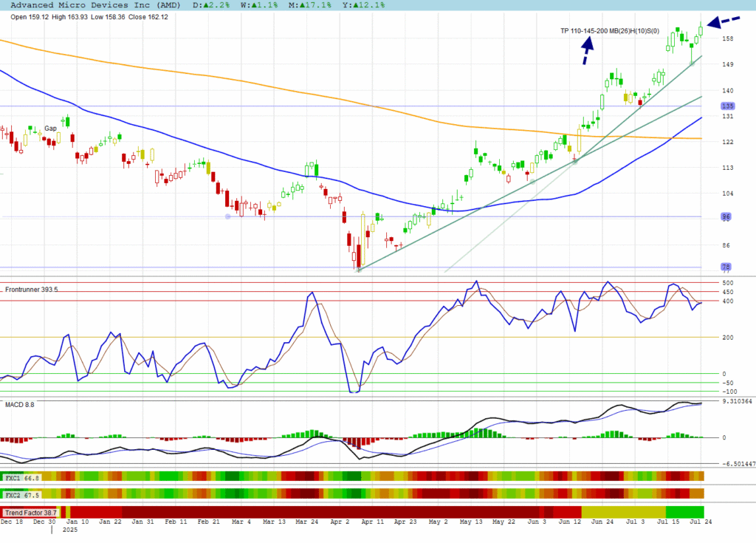This screenshot has height=543, width=756.
Task: Click the Open 159.12 price readout
Action: click(x=30, y=17)
